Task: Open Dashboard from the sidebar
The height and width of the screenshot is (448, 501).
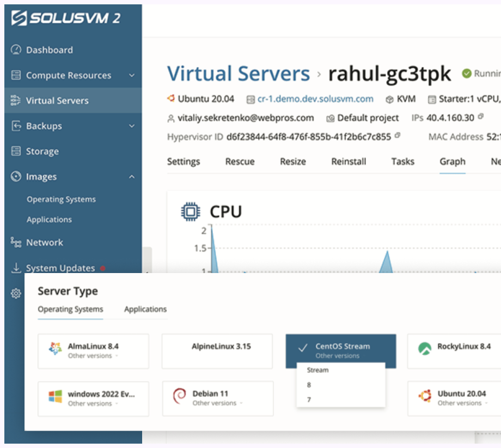Action: 50,50
